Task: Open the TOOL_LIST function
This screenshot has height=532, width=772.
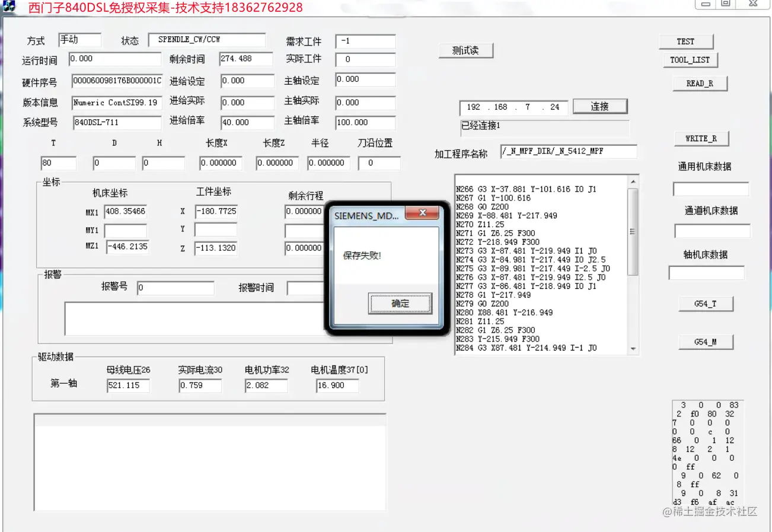Action: (690, 60)
